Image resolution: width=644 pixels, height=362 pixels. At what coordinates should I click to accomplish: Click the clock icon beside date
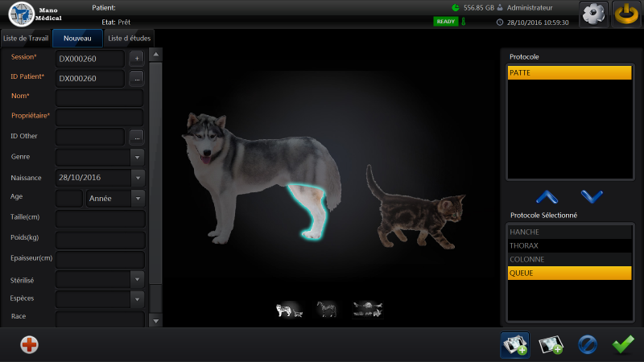coord(500,23)
